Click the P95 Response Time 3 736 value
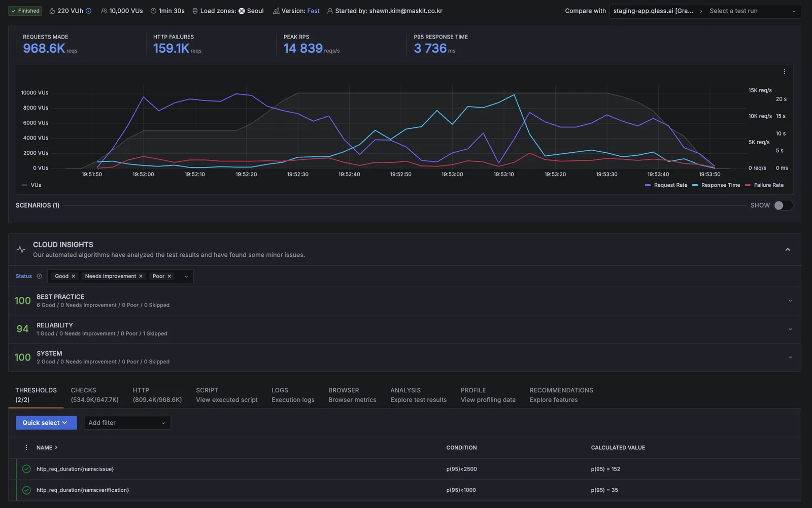Viewport: 812px width, 508px height. (x=430, y=48)
